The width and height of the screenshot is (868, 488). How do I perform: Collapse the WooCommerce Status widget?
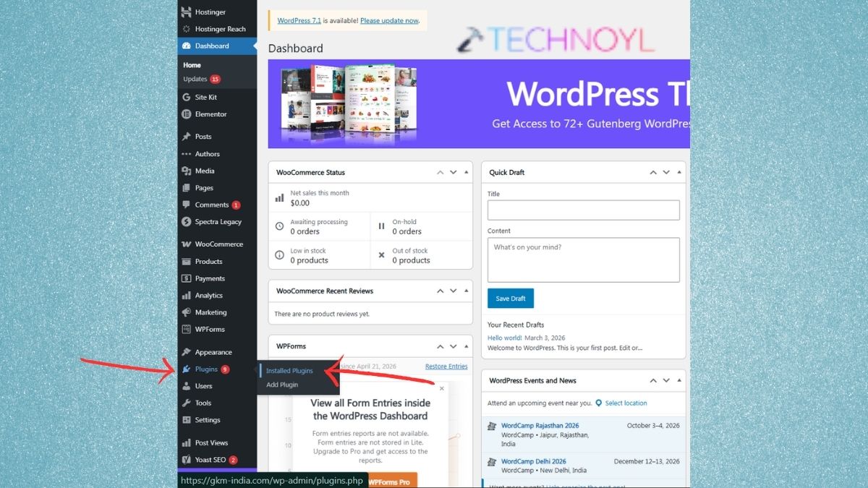click(x=466, y=173)
